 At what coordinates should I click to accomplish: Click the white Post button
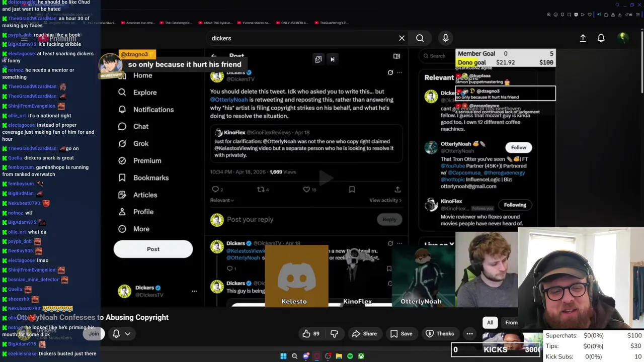(153, 249)
